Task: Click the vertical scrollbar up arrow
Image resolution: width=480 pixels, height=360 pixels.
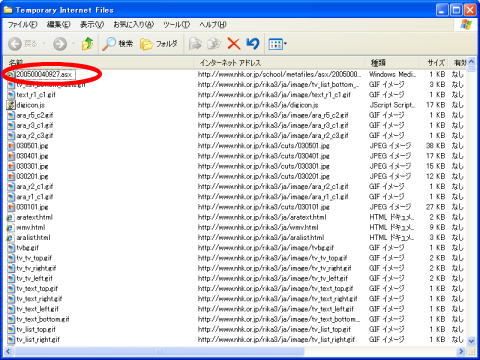Action: coord(471,61)
